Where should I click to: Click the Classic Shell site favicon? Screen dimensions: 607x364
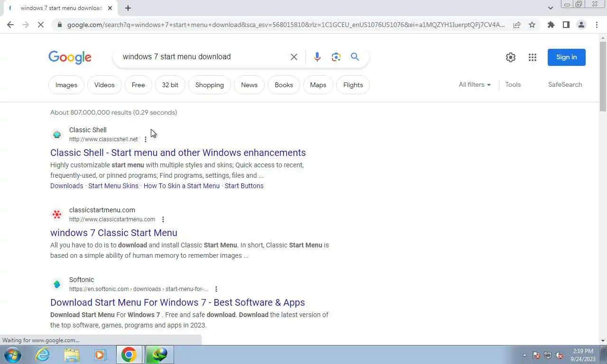(57, 135)
